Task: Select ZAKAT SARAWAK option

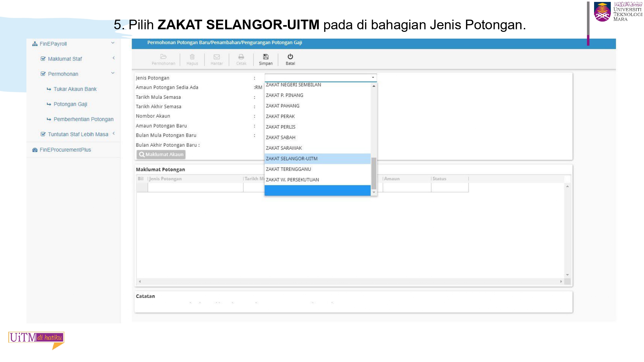Action: (317, 148)
